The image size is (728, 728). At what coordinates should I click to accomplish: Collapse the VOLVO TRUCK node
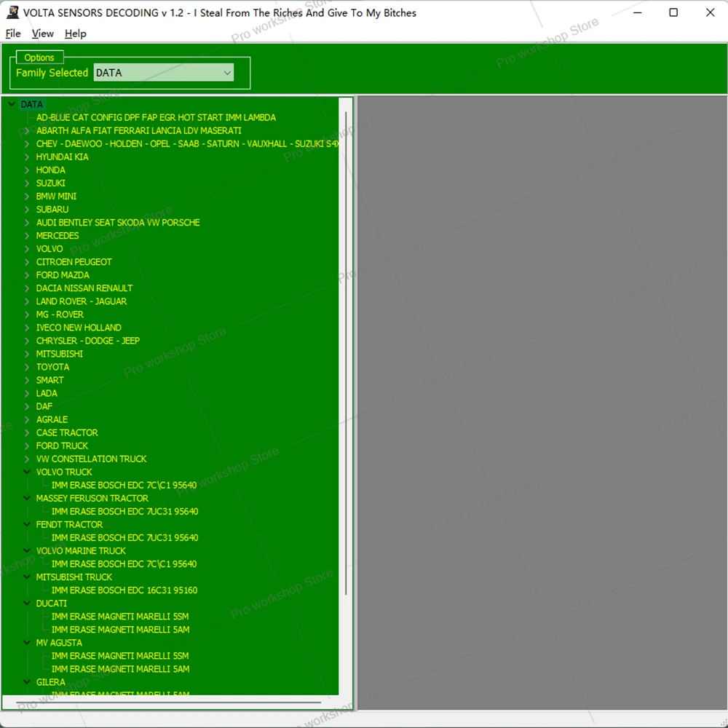click(27, 472)
